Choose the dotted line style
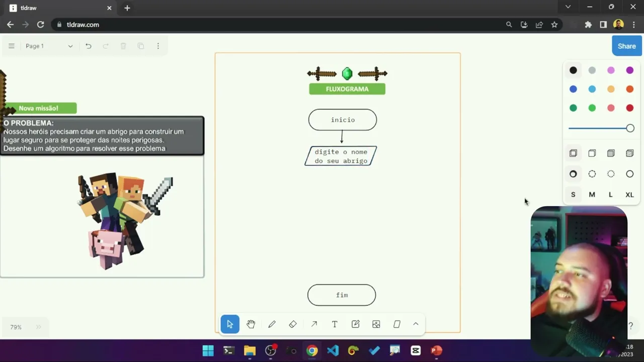Screen dimensions: 644x362 [611, 174]
